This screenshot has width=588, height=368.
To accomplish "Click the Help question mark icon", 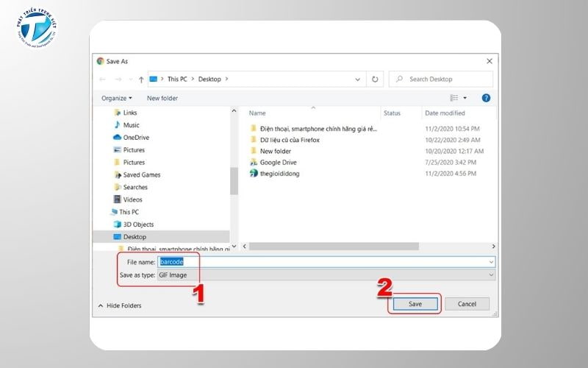I will (486, 98).
